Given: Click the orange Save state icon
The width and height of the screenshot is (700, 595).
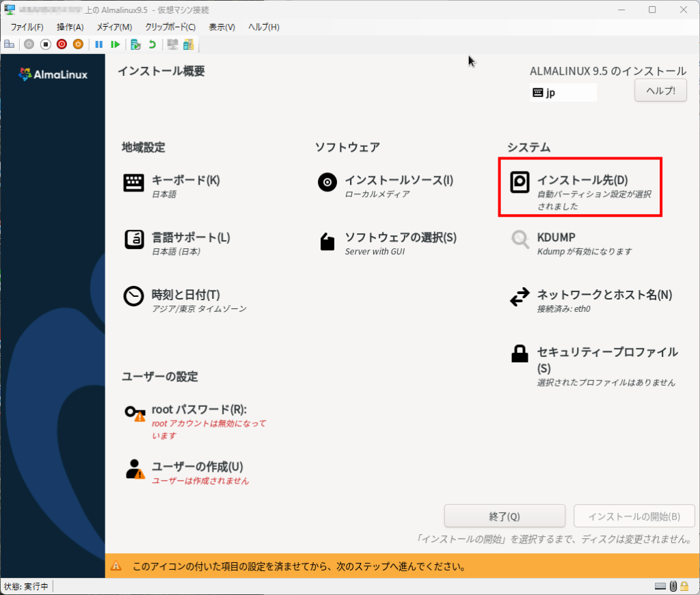Looking at the screenshot, I should (78, 44).
